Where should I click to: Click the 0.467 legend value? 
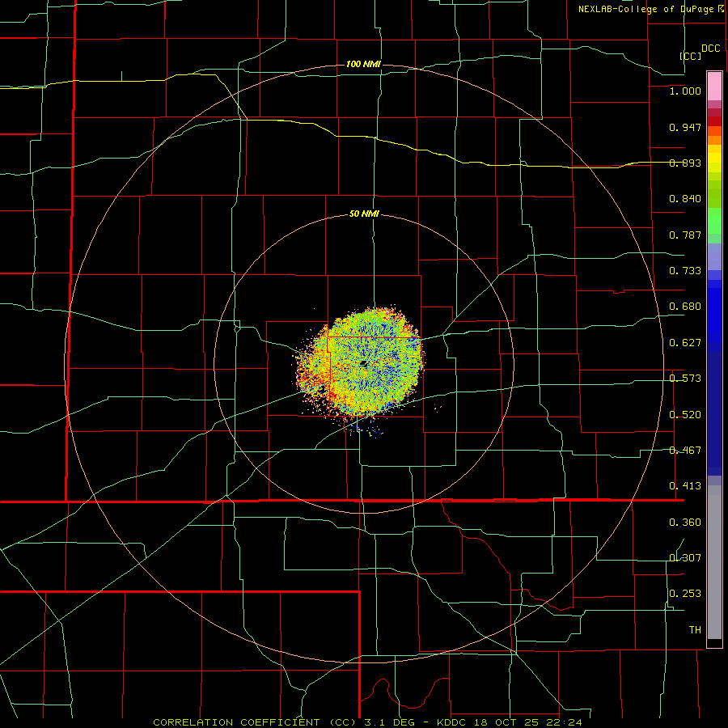(685, 451)
